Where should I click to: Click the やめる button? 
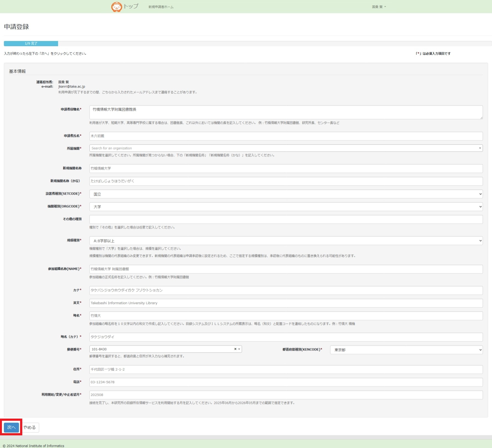pos(30,427)
